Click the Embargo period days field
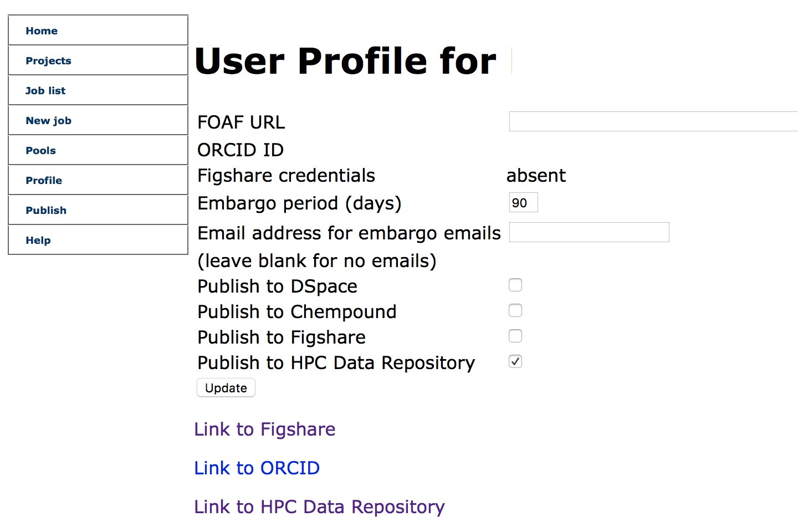The width and height of the screenshot is (798, 532). tap(523, 203)
